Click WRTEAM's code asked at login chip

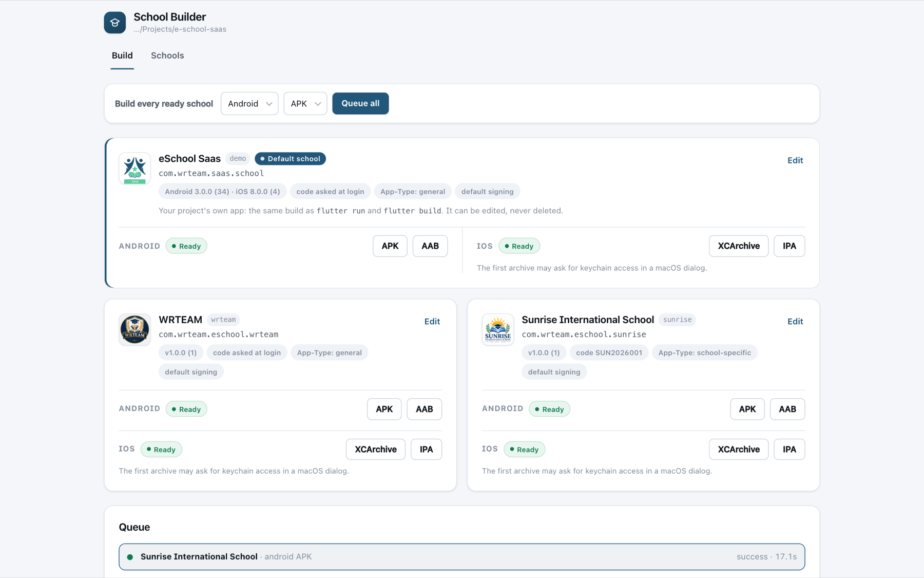[x=246, y=353]
